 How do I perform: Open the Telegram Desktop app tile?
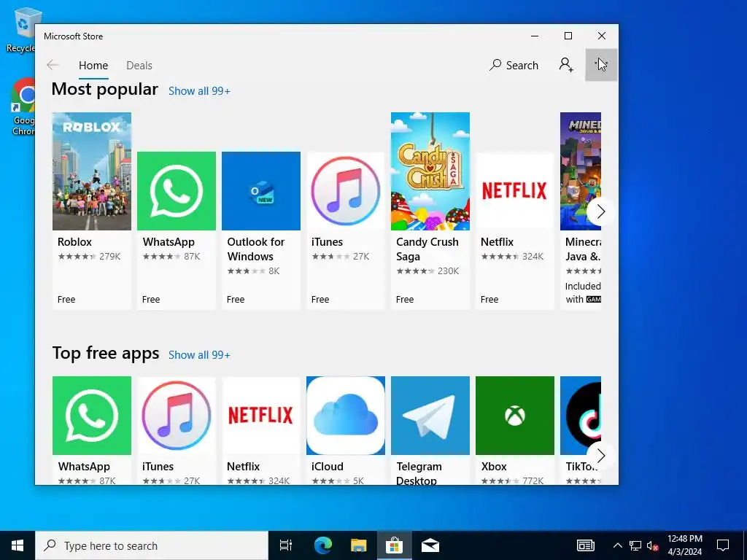coord(430,430)
